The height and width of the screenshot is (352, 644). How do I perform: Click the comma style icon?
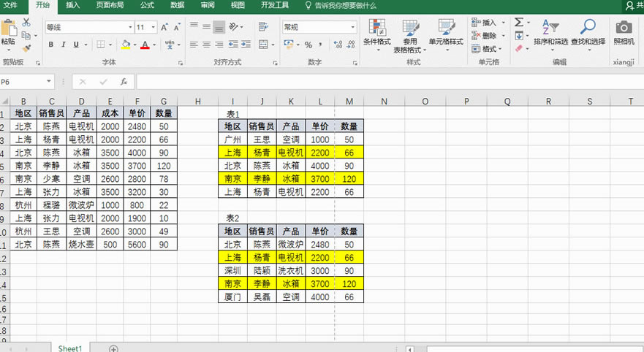point(320,45)
